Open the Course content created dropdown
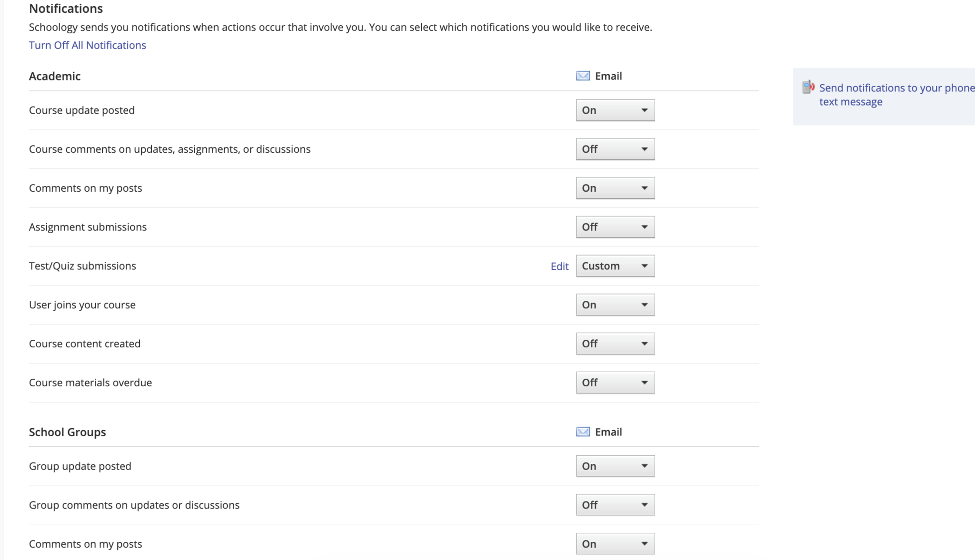This screenshot has height=560, width=975. coord(615,344)
